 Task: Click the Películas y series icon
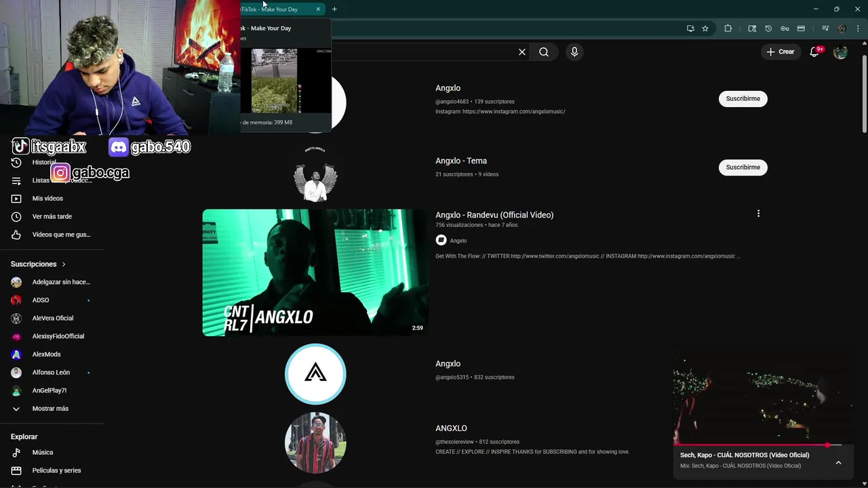pyautogui.click(x=16, y=470)
